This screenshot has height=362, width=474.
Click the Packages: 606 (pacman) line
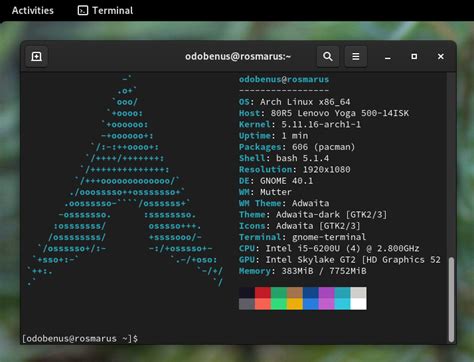(297, 147)
